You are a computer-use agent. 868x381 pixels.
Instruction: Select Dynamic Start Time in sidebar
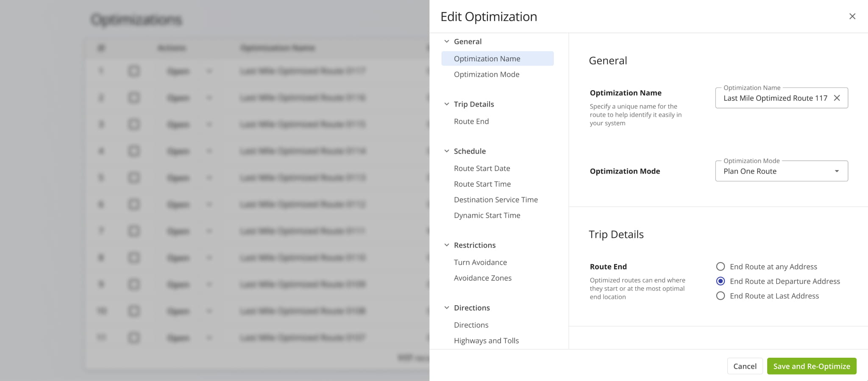tap(487, 215)
